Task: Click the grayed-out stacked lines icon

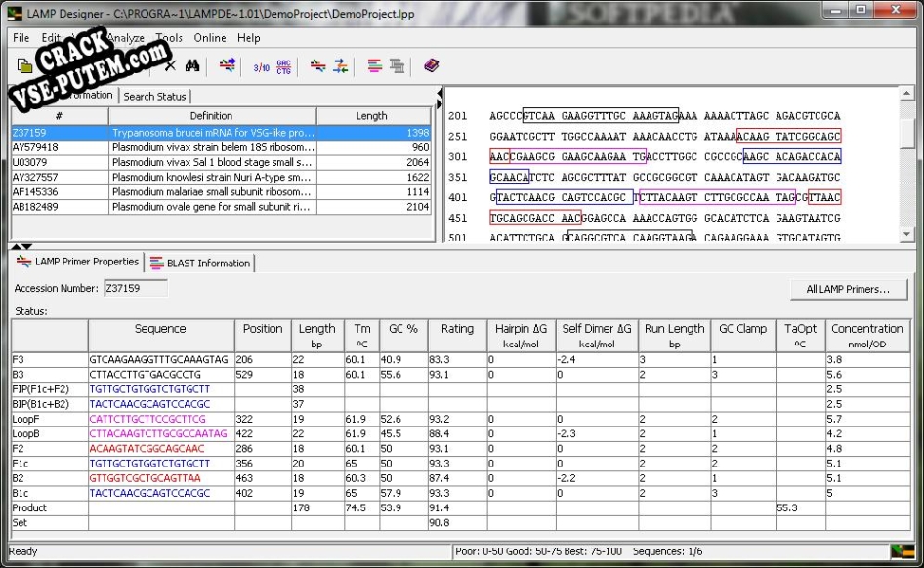Action: [x=398, y=66]
